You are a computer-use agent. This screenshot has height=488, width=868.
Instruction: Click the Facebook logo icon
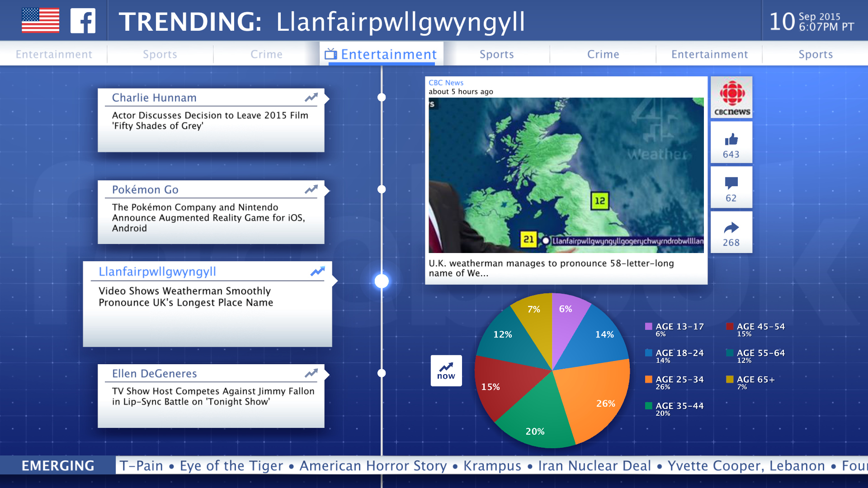pyautogui.click(x=83, y=21)
